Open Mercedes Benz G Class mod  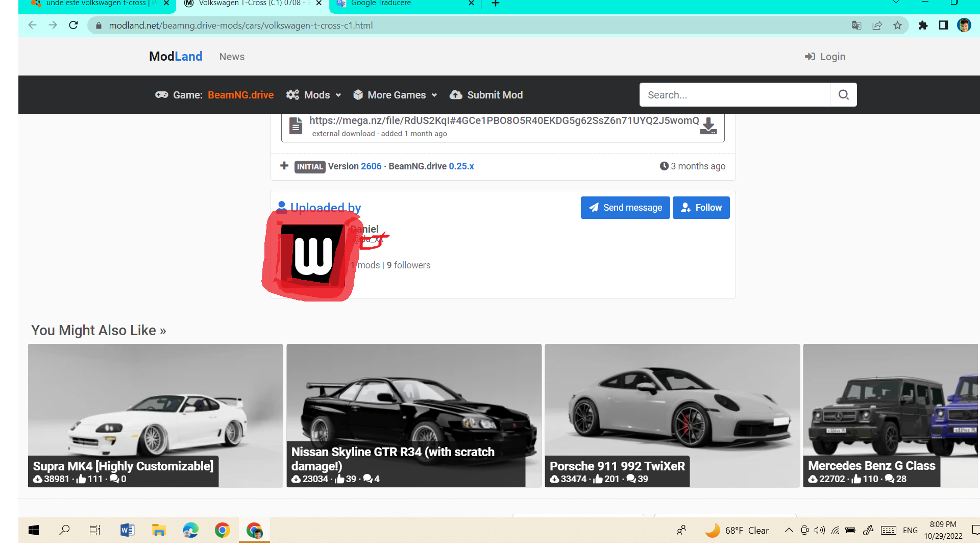[891, 415]
